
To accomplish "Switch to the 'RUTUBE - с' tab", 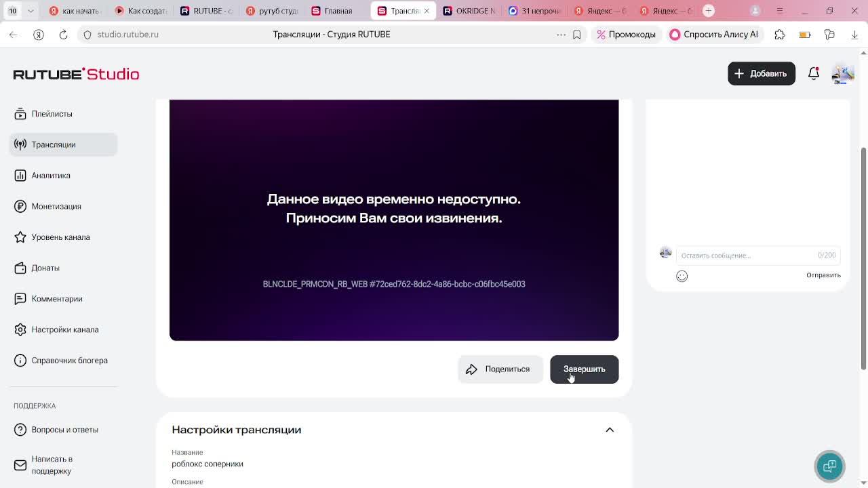I will [x=205, y=11].
